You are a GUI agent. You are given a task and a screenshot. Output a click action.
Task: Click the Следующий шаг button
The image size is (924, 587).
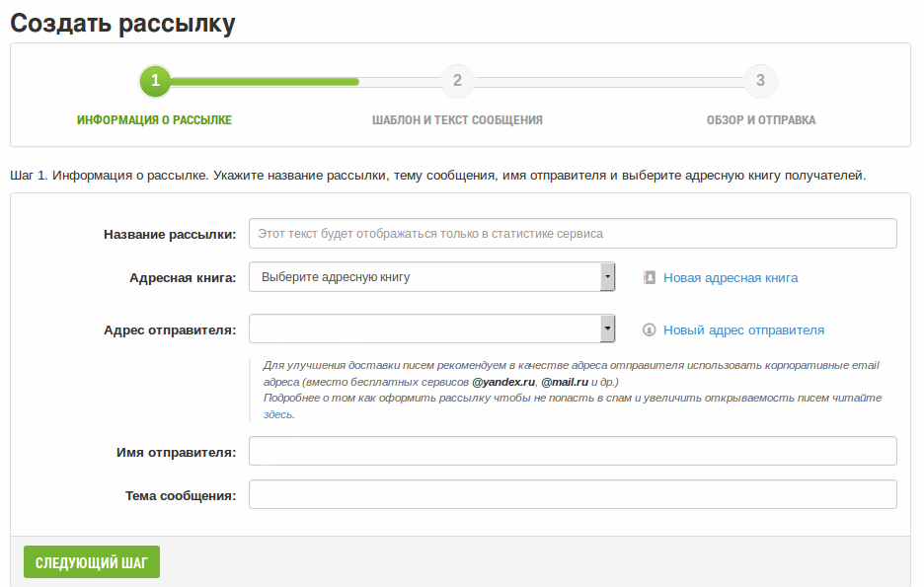coord(92,562)
